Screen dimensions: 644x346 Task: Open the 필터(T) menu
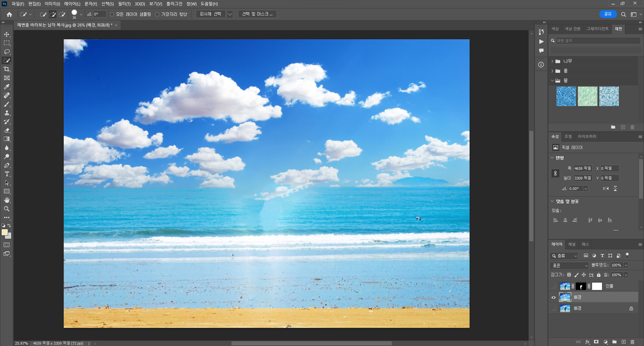pyautogui.click(x=124, y=4)
